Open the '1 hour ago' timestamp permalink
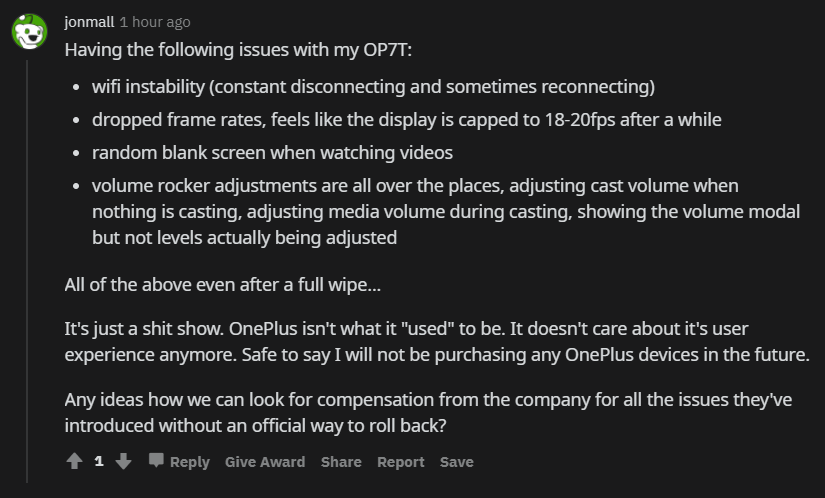The height and width of the screenshot is (498, 825). [x=155, y=22]
